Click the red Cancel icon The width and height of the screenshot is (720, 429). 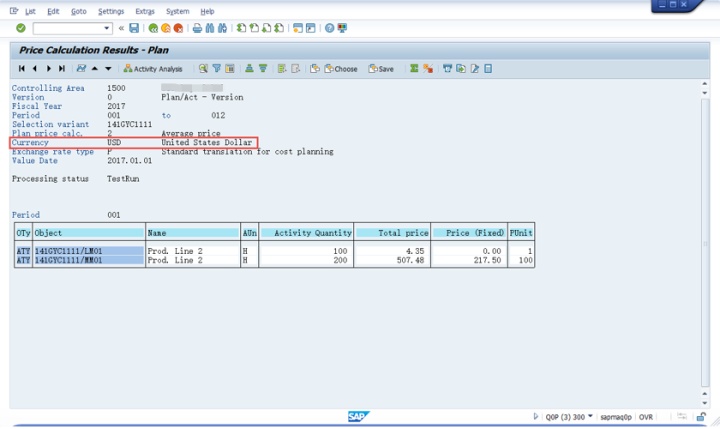click(x=178, y=28)
